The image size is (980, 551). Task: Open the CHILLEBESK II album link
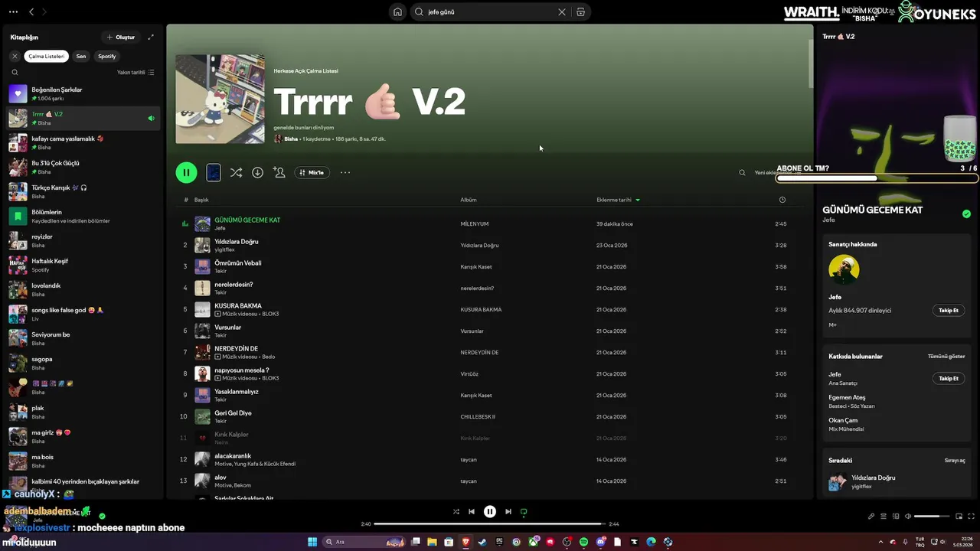(478, 417)
